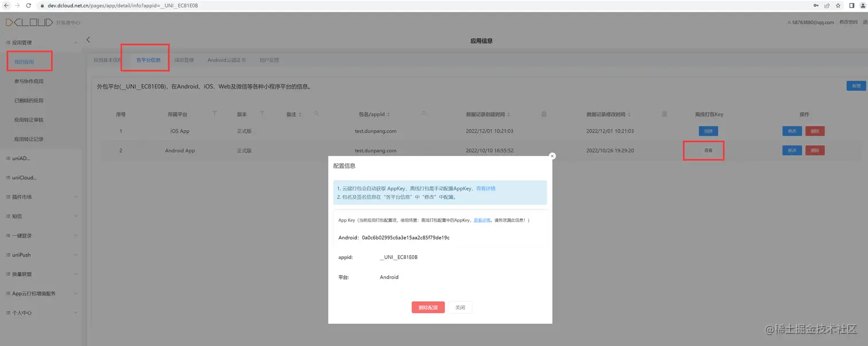Search in the 备注 column
The height and width of the screenshot is (346, 868).
point(316,114)
